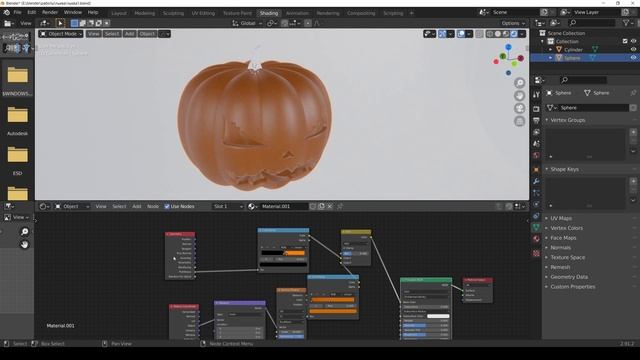This screenshot has height=360, width=640.
Task: Click the node editor pan hand icon
Action: (24, 244)
